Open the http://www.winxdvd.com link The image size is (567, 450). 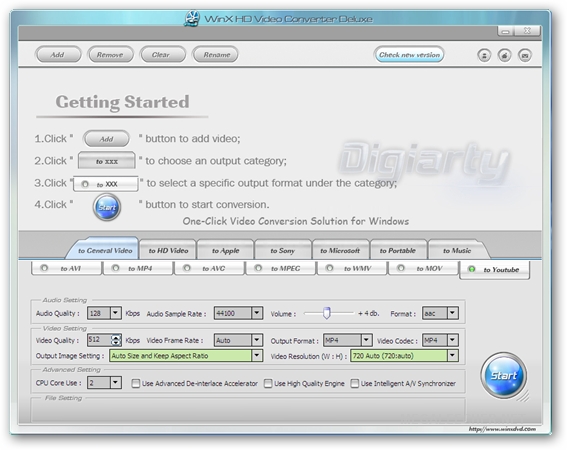click(502, 429)
